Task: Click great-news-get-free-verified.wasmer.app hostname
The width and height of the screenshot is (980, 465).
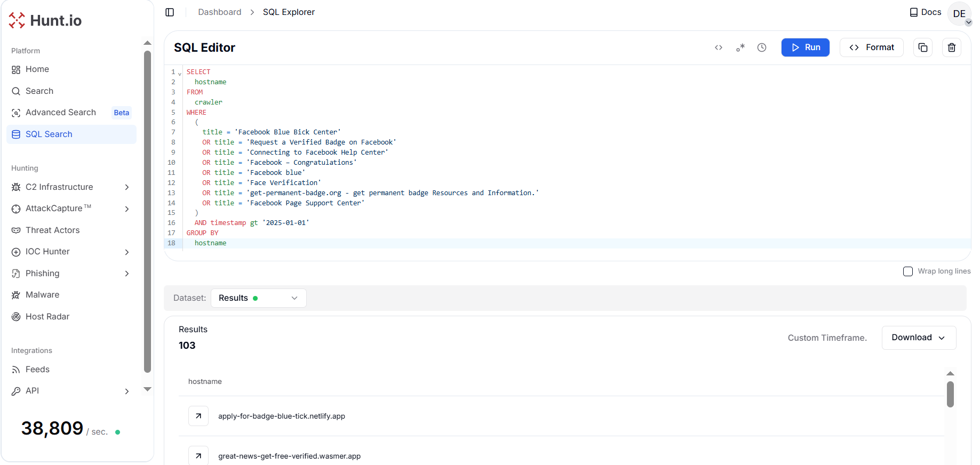Action: coord(289,456)
